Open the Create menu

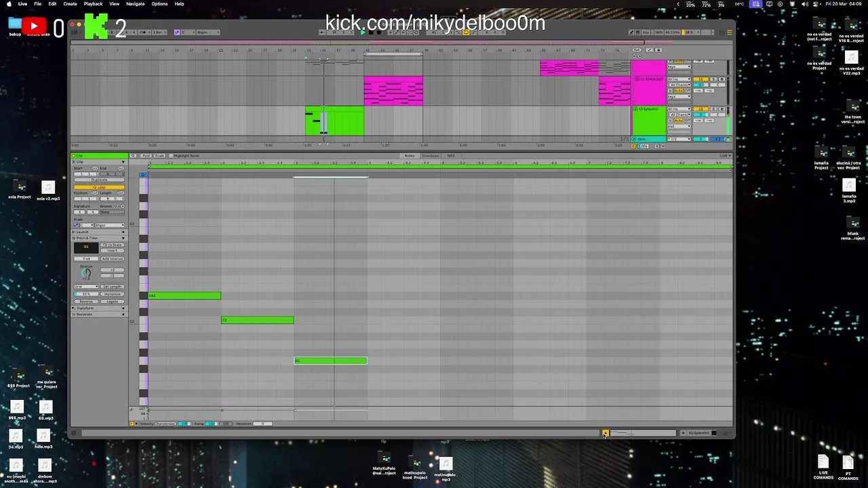[70, 3]
